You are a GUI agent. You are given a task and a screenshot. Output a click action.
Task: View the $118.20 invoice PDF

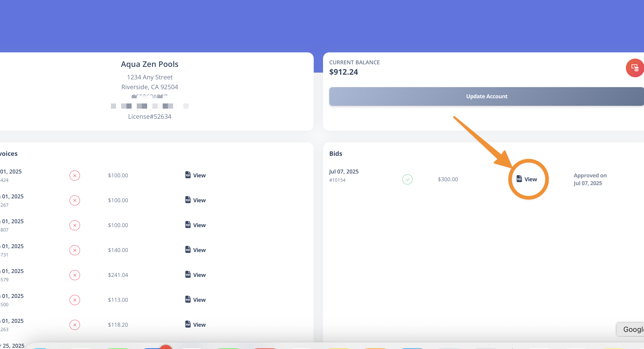(x=196, y=325)
